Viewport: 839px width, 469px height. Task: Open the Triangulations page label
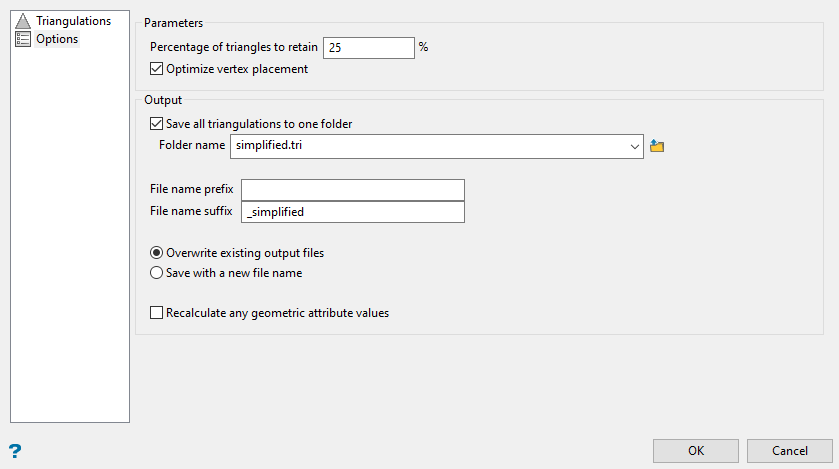(x=73, y=21)
